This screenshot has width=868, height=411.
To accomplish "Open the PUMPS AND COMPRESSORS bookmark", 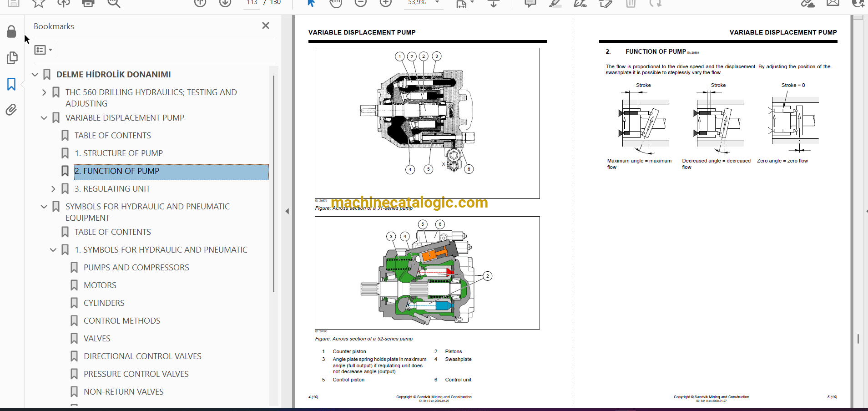I will (136, 268).
